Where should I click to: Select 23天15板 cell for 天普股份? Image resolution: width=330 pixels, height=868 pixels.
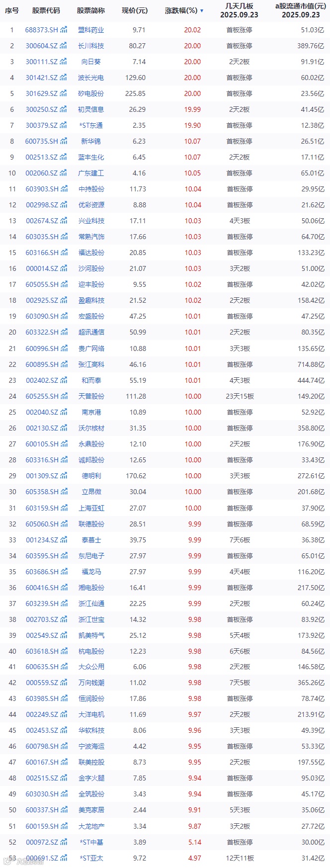[240, 396]
